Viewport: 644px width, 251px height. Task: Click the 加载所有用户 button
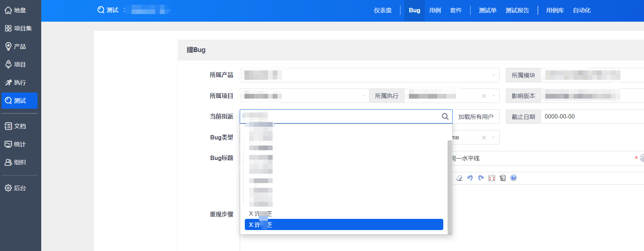point(476,117)
